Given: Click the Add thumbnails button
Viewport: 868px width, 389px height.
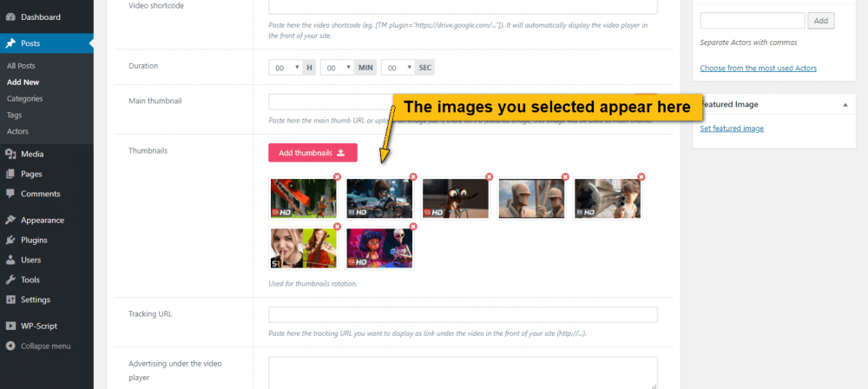Looking at the screenshot, I should (x=312, y=153).
